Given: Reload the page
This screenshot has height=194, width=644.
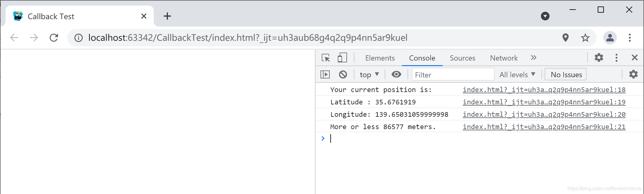Looking at the screenshot, I should (x=54, y=38).
